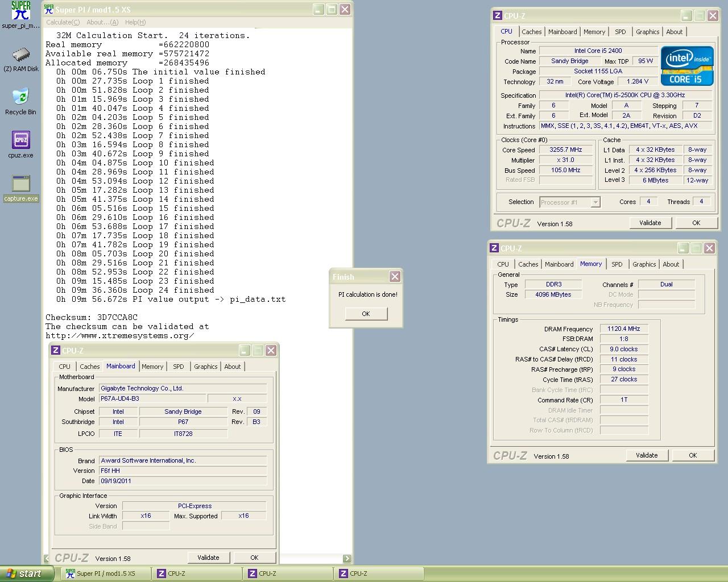Activate Super PI / mod1.5 XS taskbar button
This screenshot has width=728, height=582.
tap(106, 573)
